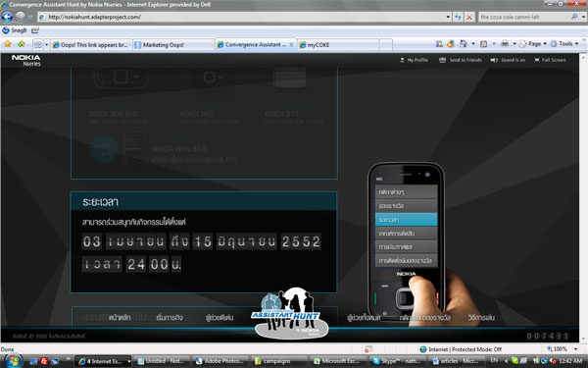Click วิธีการเล่น in bottom navigation
The height and width of the screenshot is (368, 588).
coord(481,318)
